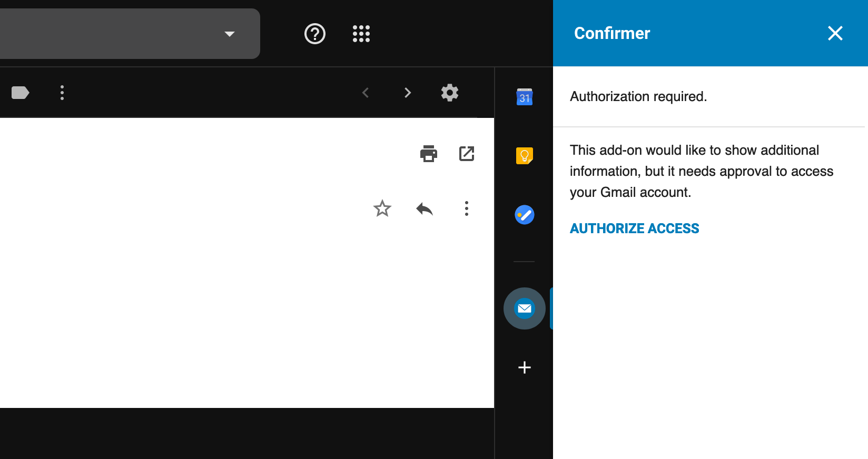868x459 pixels.
Task: Reply with the arrow icon
Action: click(425, 209)
